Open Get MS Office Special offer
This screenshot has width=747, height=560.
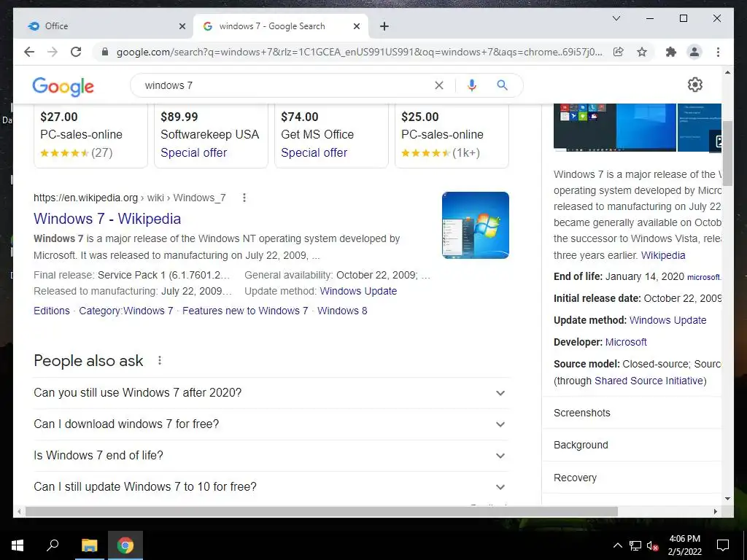tap(314, 152)
